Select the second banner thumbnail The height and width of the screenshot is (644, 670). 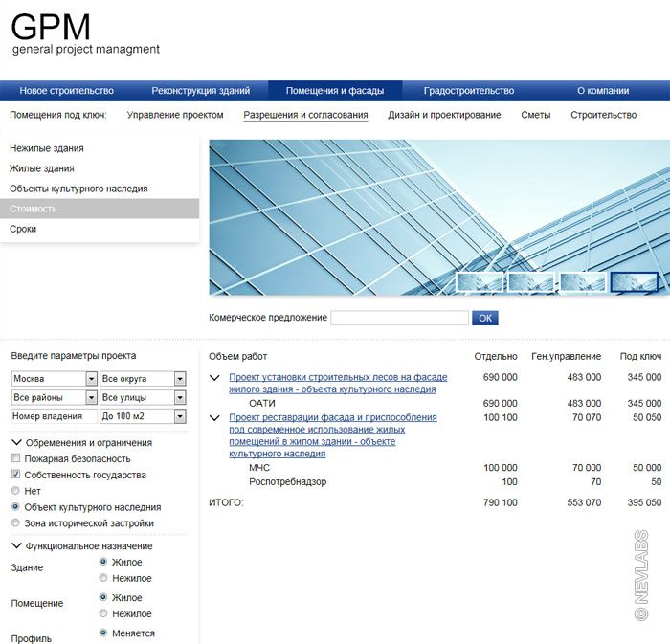[531, 281]
